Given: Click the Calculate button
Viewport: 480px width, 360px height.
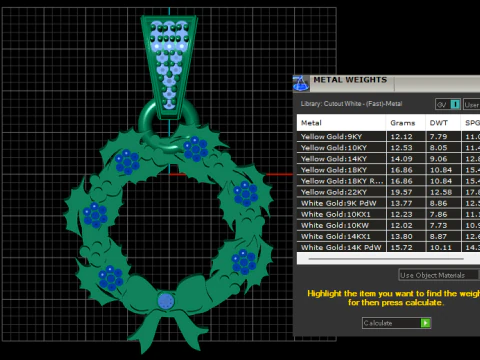Looking at the screenshot, I should click(396, 323).
